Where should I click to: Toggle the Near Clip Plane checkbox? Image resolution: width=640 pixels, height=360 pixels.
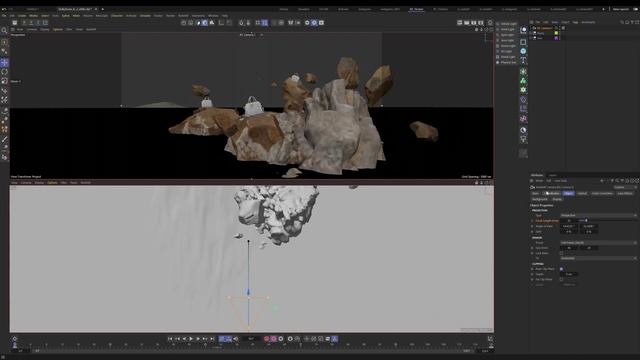tap(562, 269)
